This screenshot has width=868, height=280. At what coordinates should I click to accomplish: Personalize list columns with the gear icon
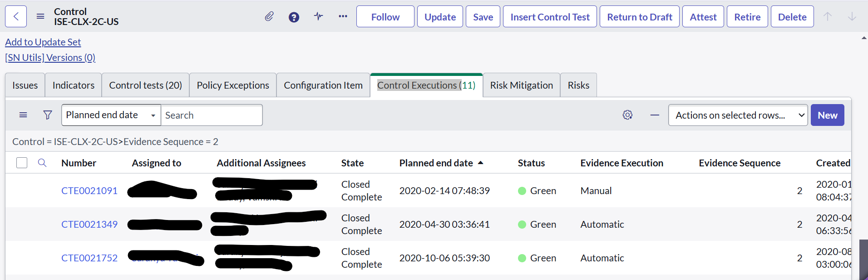(627, 115)
